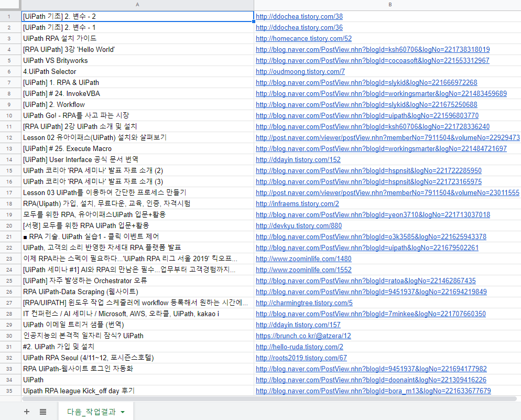Select cell '인공지능의 본격적 일자리 잠식? UiPath'
521x420 pixels.
pyautogui.click(x=137, y=336)
